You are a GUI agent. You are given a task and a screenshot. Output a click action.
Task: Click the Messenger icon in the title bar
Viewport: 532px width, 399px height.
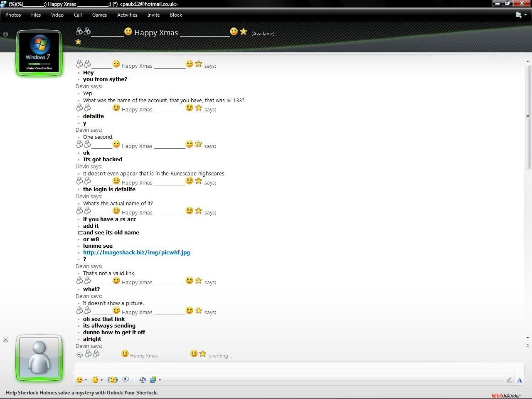point(3,4)
